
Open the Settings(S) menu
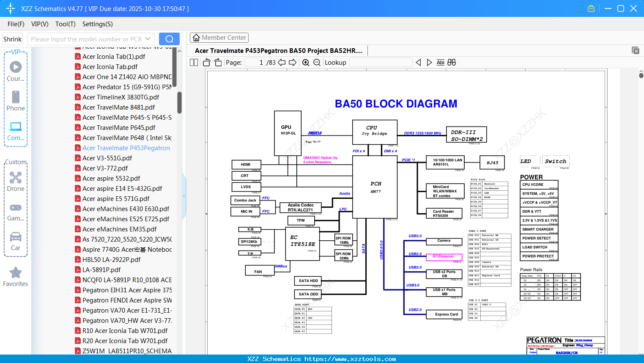pos(98,24)
